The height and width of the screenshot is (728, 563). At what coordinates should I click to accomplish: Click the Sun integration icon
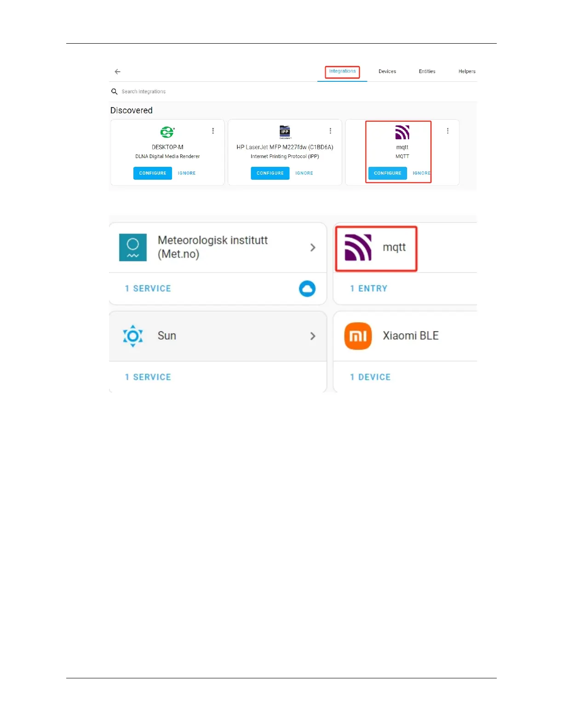[x=133, y=336]
